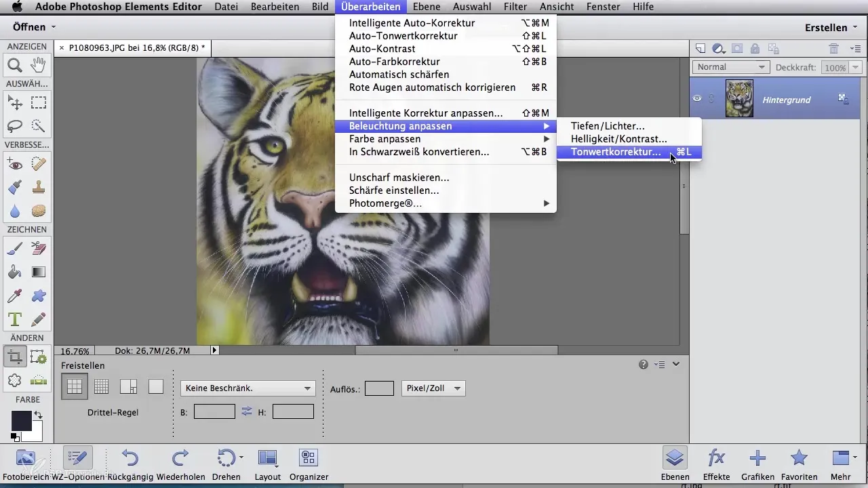
Task: Open the Pixel/Zoll resolution unit dropdown
Action: point(433,388)
